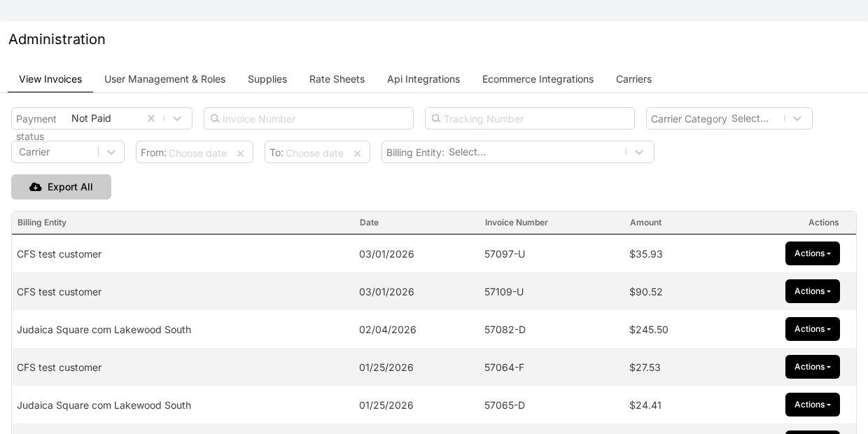Click Actions button for invoice 57109-U

pos(813,291)
